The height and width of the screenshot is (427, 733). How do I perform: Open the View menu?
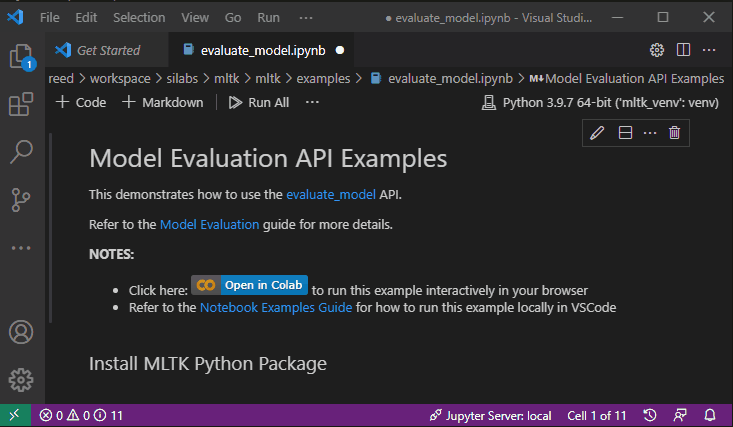pos(195,17)
